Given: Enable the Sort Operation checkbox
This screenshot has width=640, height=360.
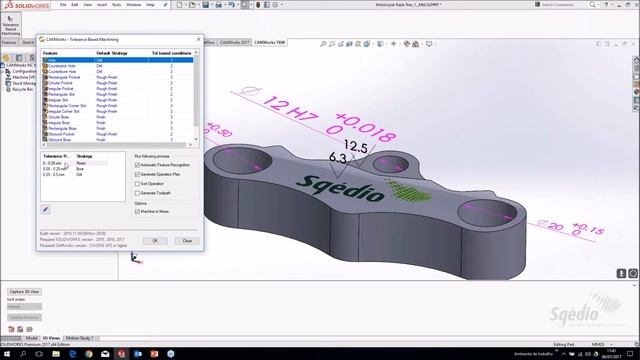Looking at the screenshot, I should pyautogui.click(x=137, y=184).
